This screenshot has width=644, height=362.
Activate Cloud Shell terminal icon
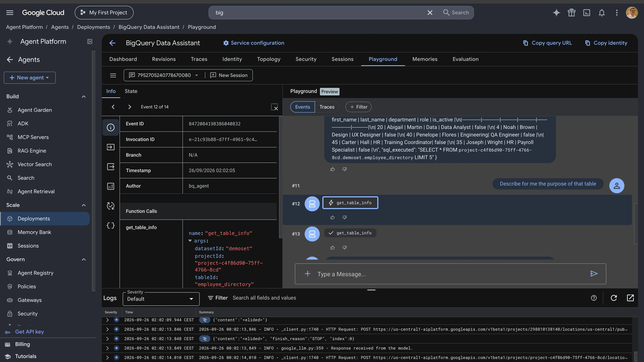(586, 12)
